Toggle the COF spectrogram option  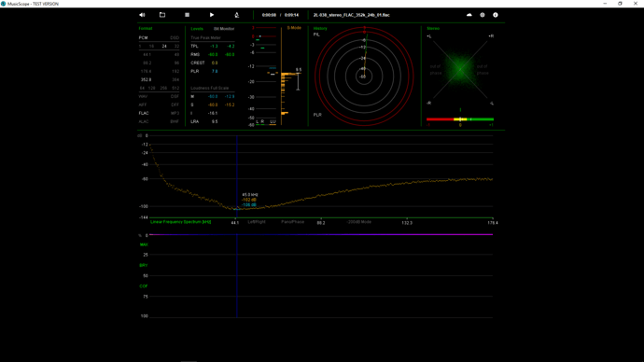click(144, 286)
